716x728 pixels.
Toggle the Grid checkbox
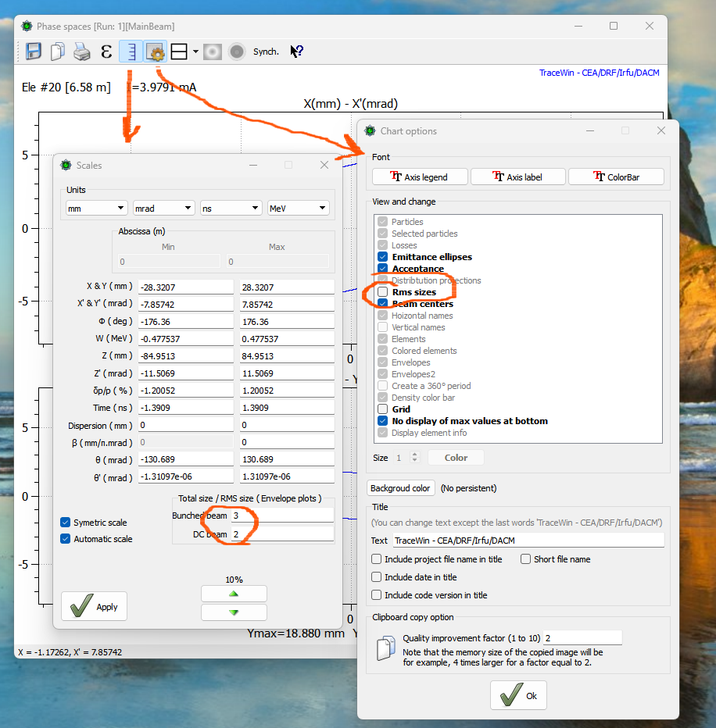coord(383,409)
